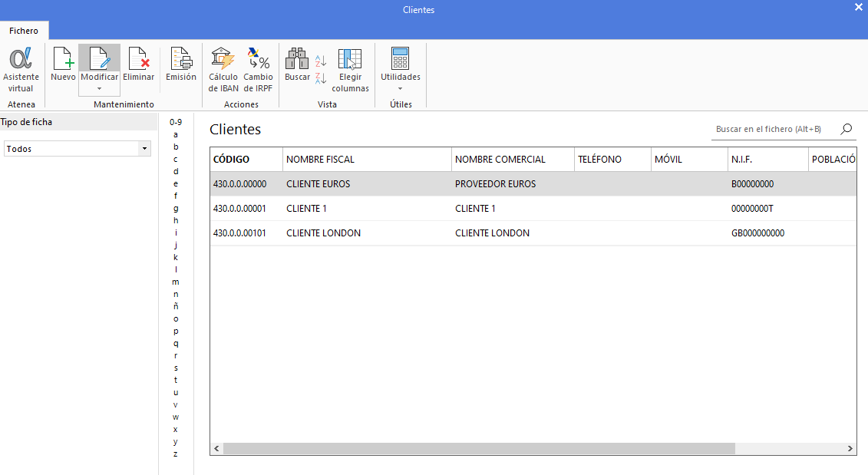This screenshot has height=475, width=868.
Task: Filter clients by letter m
Action: click(x=176, y=282)
